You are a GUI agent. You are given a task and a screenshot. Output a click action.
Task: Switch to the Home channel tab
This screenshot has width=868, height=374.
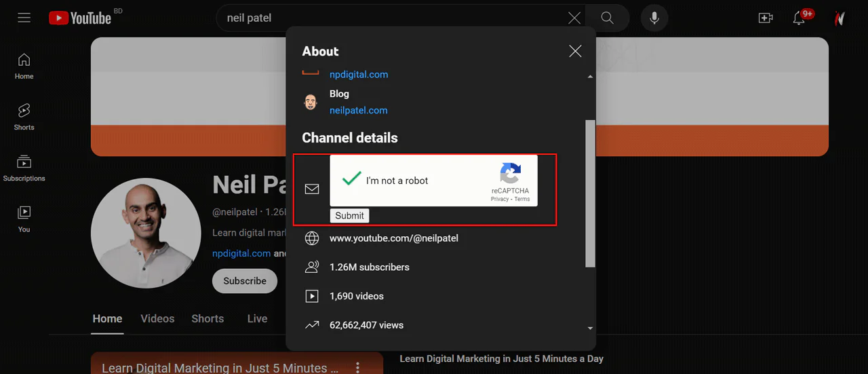pos(107,318)
